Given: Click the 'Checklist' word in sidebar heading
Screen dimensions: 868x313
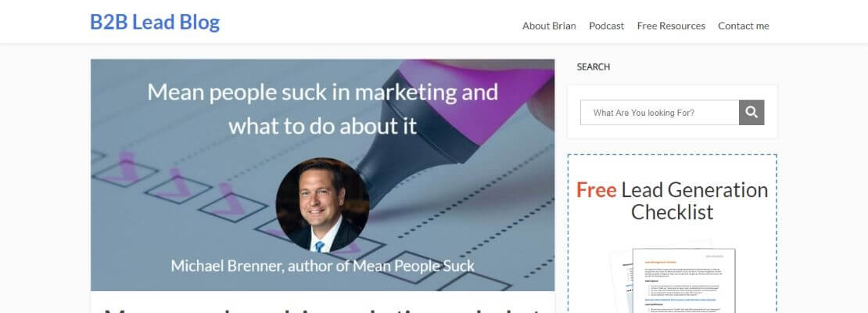Looking at the screenshot, I should pos(673,212).
